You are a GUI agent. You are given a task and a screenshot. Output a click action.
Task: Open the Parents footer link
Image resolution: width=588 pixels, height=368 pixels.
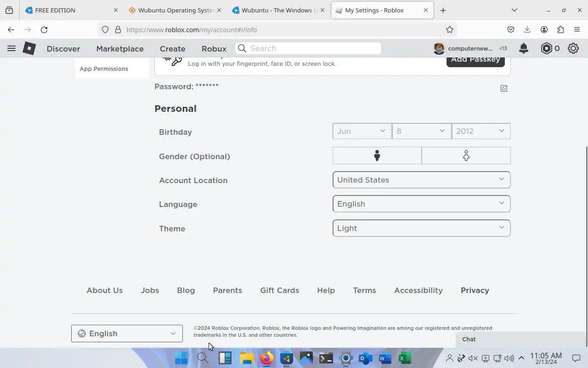[227, 290]
